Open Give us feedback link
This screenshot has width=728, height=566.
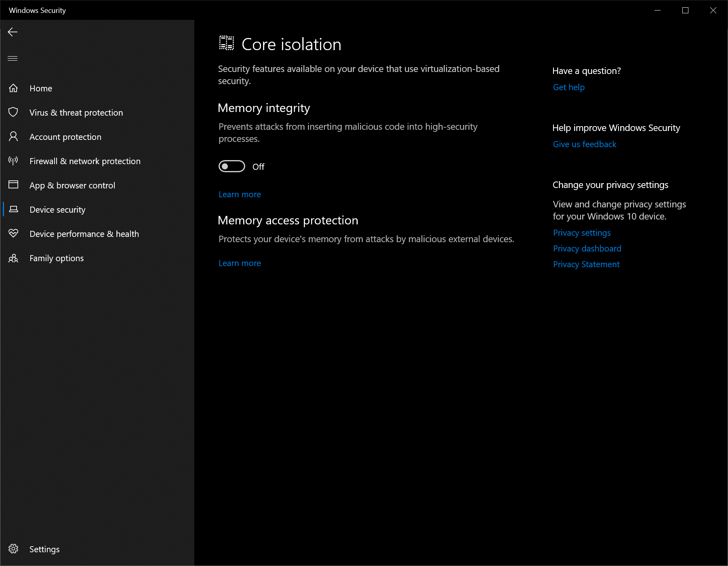click(585, 144)
